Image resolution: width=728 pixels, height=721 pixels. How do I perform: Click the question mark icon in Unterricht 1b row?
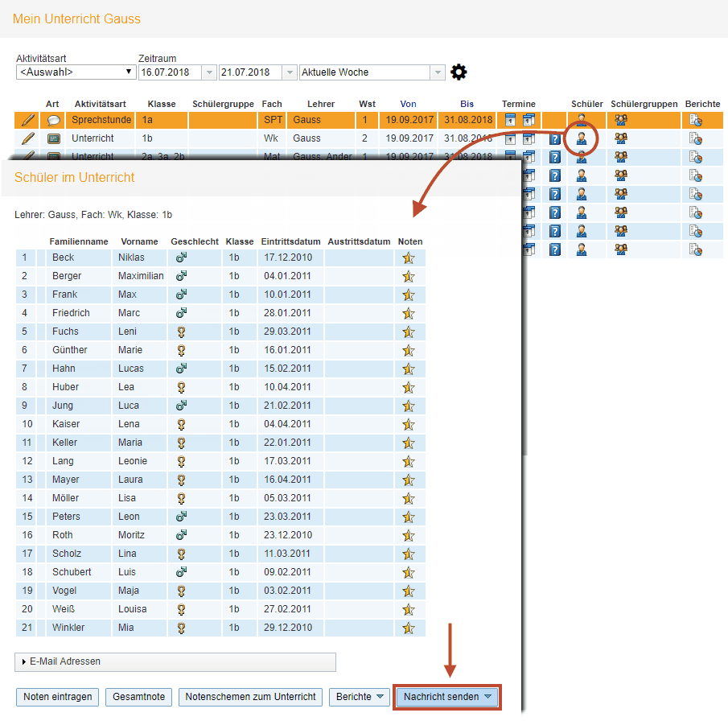[x=554, y=139]
